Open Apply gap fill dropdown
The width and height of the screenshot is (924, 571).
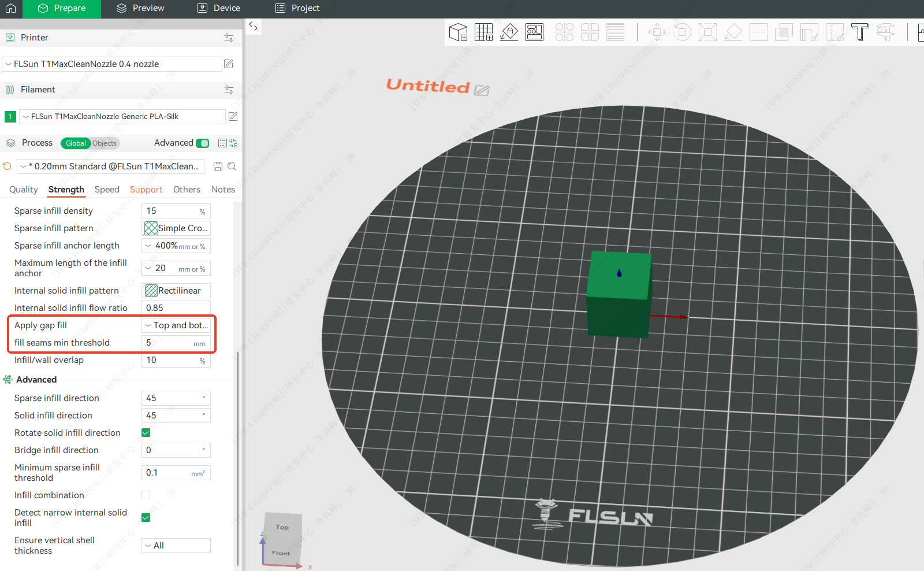click(176, 325)
